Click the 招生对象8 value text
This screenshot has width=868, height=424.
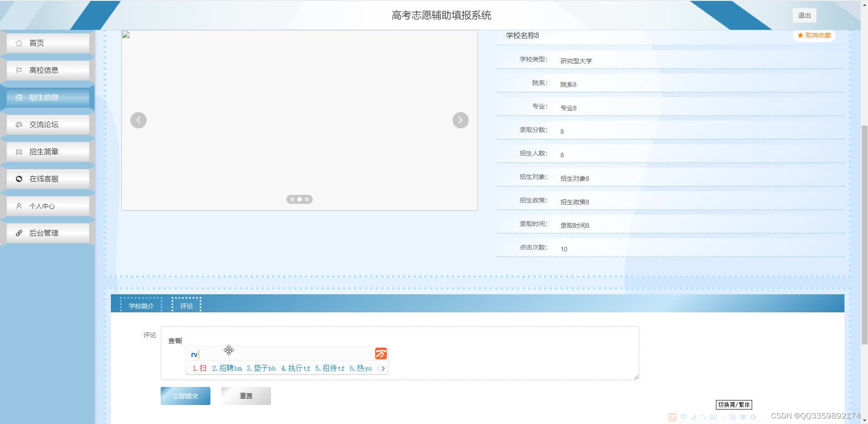click(575, 178)
